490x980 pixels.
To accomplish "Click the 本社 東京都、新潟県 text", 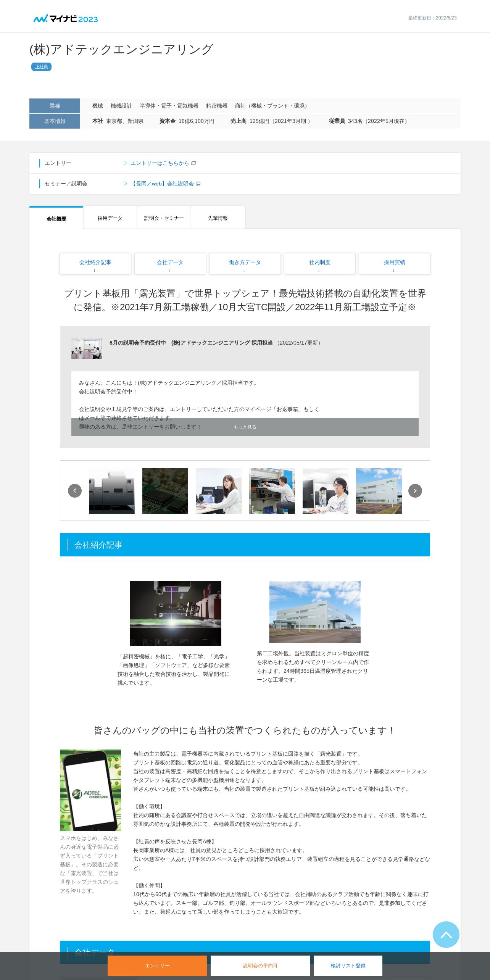I will 118,121.
